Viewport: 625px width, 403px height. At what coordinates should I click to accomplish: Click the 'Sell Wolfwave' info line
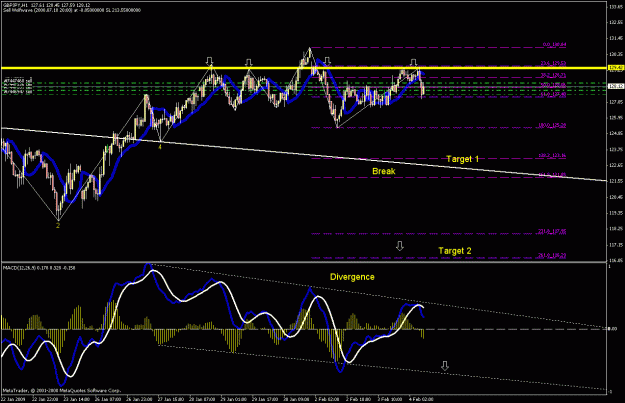(x=72, y=10)
